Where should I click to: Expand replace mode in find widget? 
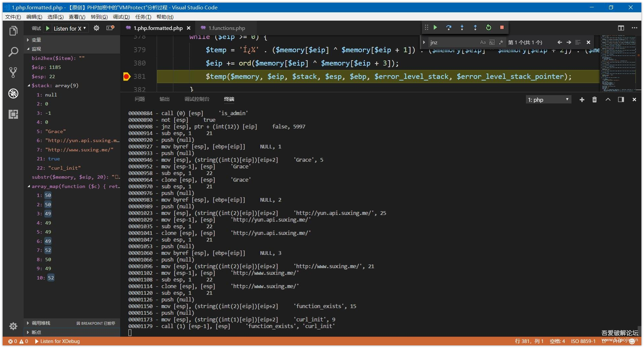pyautogui.click(x=424, y=42)
